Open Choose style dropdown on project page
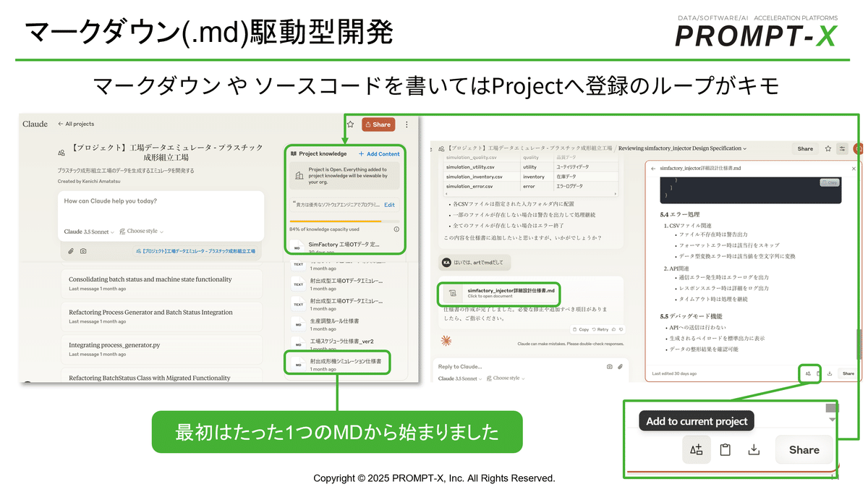Viewport: 868px width, 487px height. coord(142,232)
